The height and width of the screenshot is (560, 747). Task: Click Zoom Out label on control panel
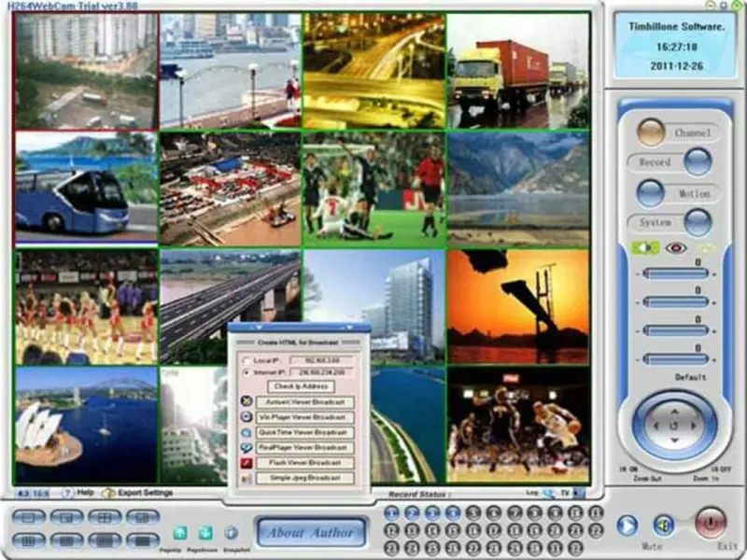647,478
